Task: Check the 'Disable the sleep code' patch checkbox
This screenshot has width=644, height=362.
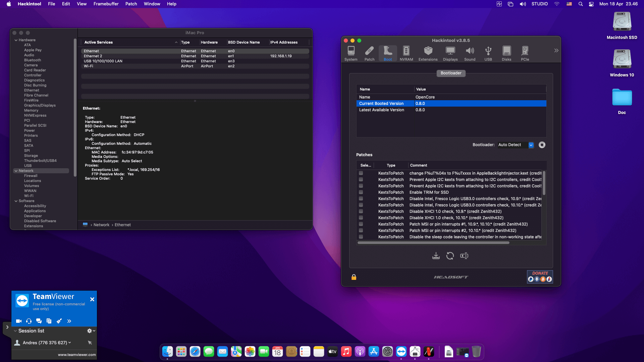Action: 361,237
